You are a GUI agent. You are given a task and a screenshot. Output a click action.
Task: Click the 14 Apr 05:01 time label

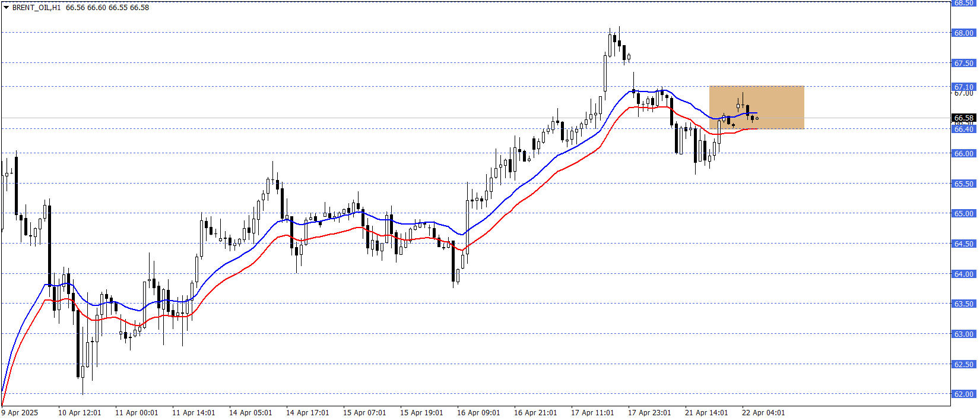[x=250, y=412]
